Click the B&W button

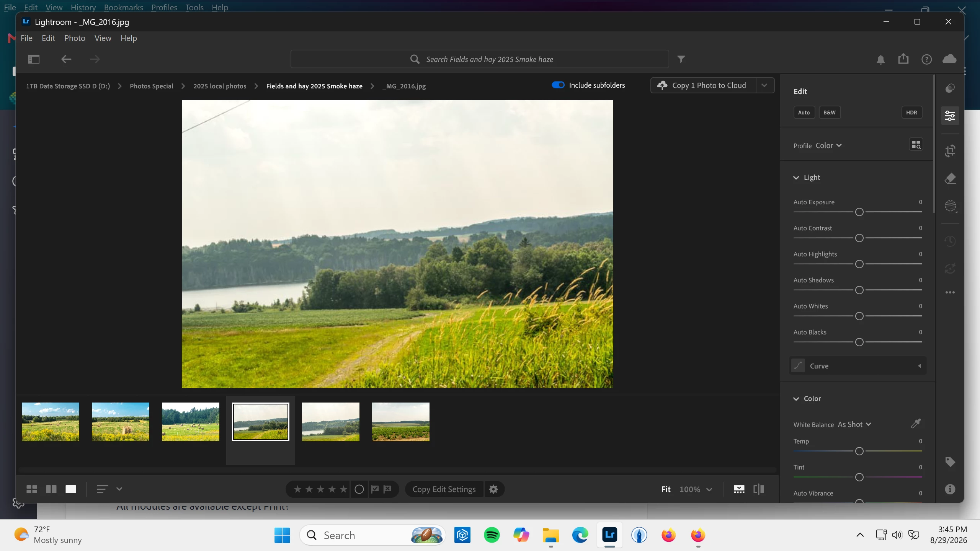830,112
